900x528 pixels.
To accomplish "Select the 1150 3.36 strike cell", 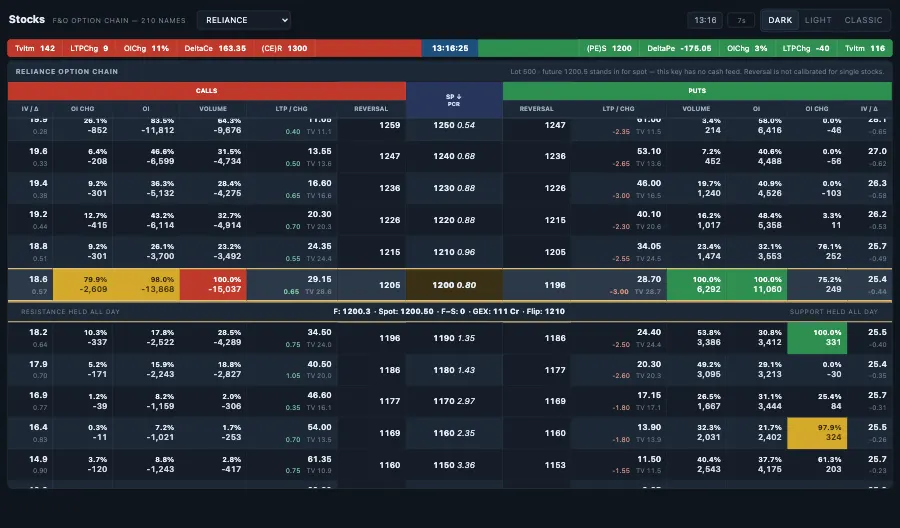I will pos(454,465).
